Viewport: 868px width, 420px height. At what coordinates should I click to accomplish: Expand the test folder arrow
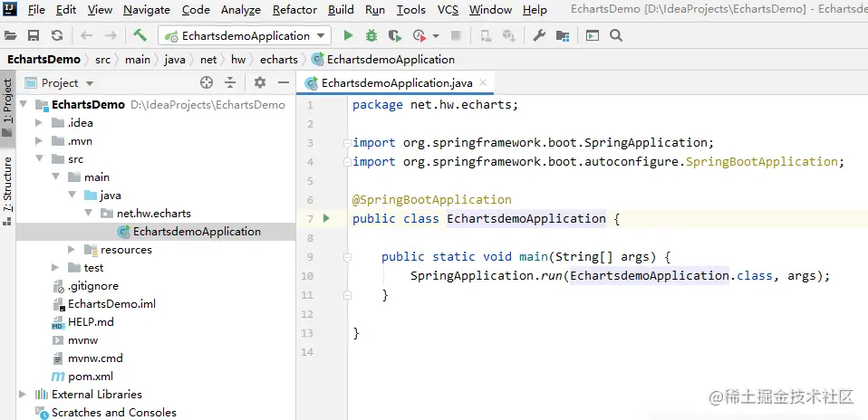click(55, 268)
